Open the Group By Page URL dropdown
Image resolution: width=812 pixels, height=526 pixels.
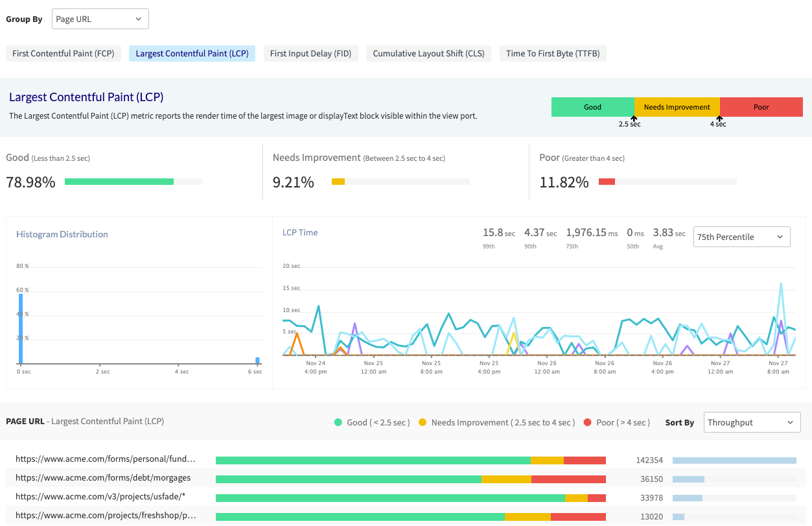(x=100, y=19)
